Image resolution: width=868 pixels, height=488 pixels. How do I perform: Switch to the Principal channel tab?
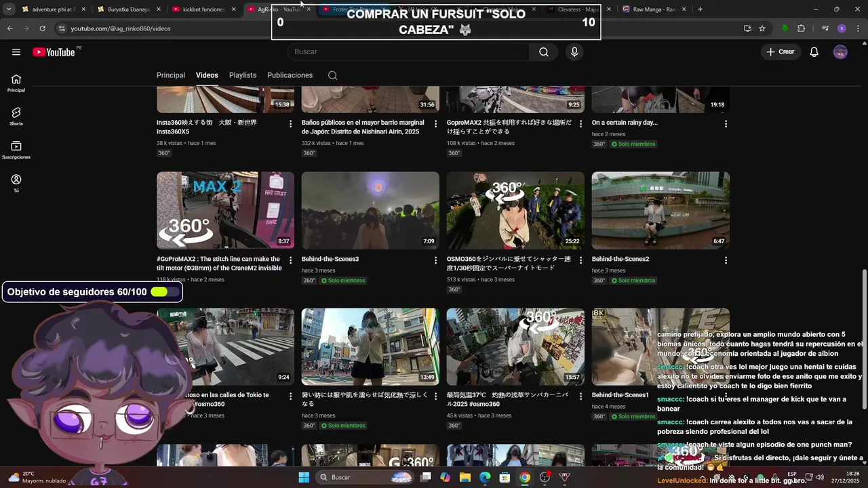click(x=171, y=75)
